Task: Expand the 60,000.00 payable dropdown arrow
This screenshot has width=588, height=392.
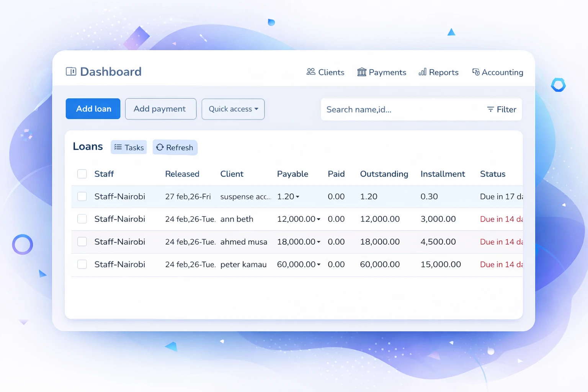Action: point(318,265)
